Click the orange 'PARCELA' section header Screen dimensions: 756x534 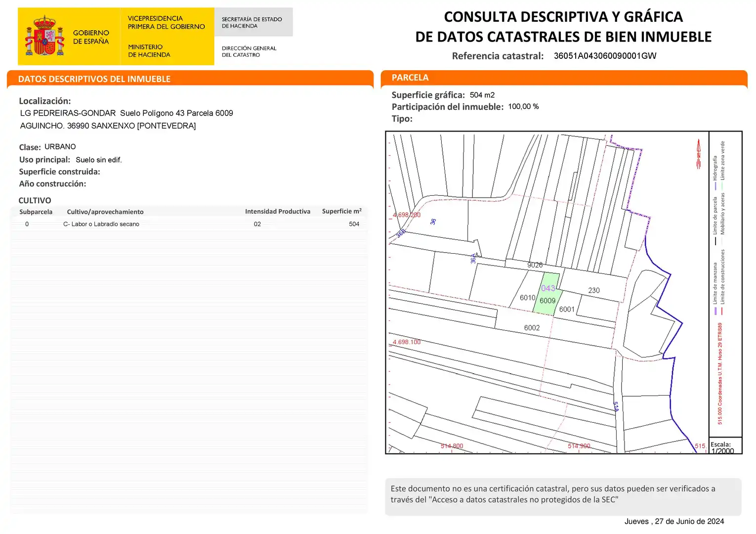point(410,78)
